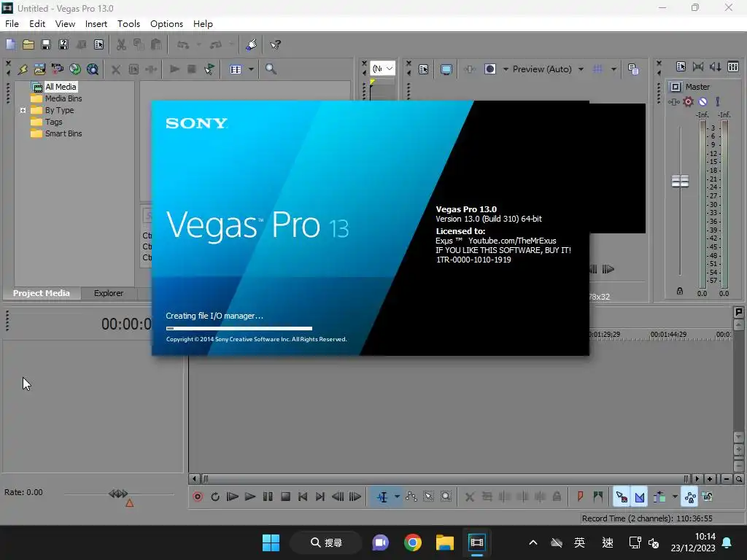Click the Stop transport button
This screenshot has width=747, height=560.
285,497
